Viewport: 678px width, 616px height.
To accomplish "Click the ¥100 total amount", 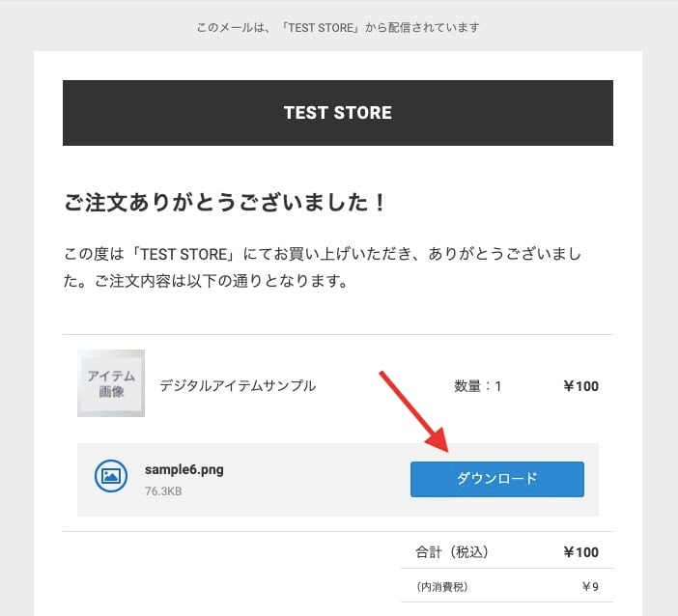I will coord(581,552).
